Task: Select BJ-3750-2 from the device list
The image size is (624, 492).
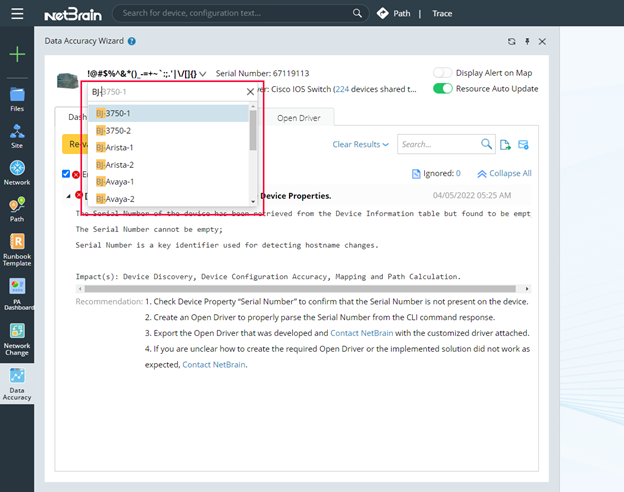Action: point(168,131)
